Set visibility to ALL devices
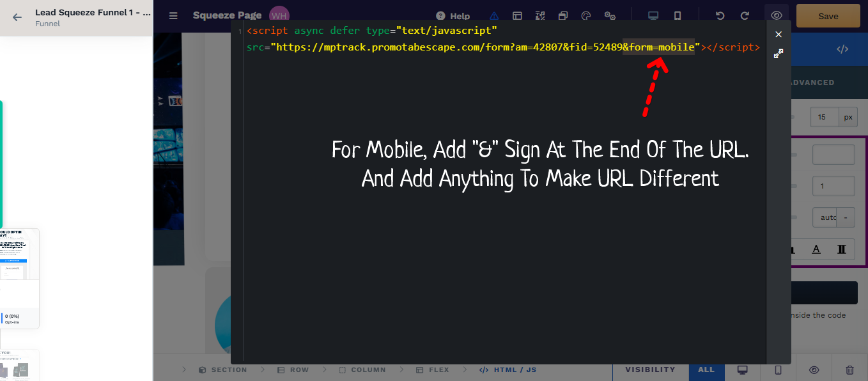Screen dimensions: 868x381 [706, 369]
